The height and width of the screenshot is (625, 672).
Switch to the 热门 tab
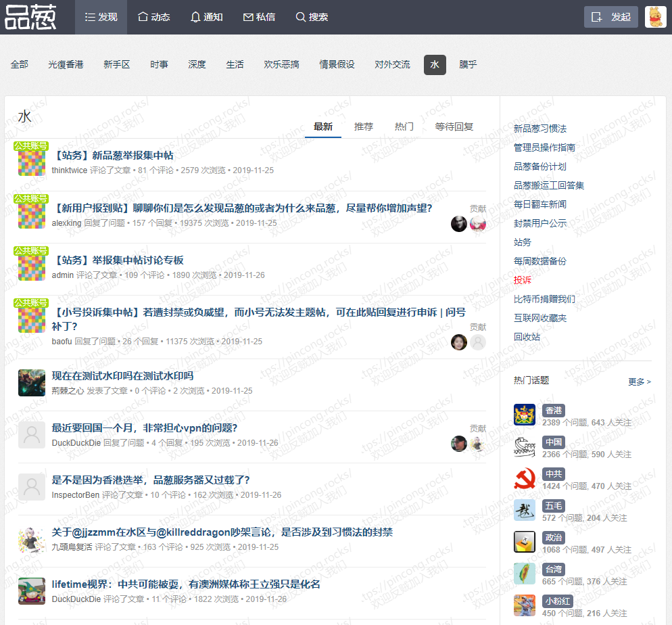(404, 126)
